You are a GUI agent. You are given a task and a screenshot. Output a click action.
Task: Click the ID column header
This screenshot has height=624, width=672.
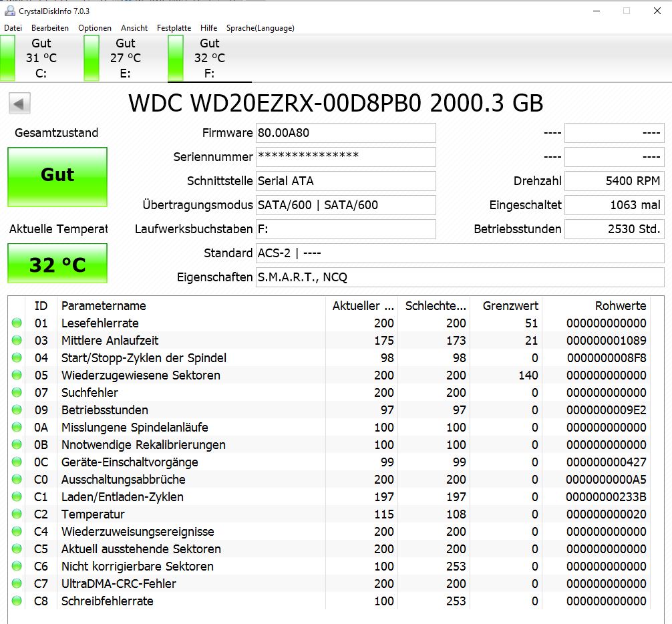(41, 305)
